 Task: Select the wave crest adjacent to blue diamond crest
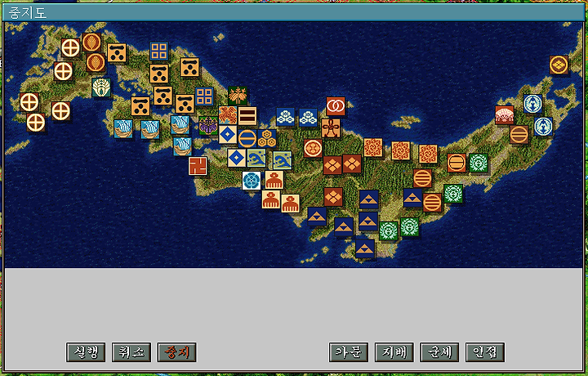[256, 158]
